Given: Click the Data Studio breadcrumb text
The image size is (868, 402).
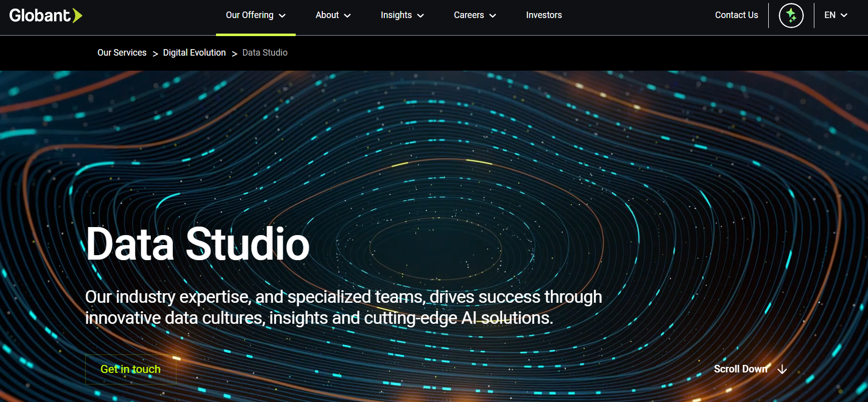Looking at the screenshot, I should (x=265, y=53).
